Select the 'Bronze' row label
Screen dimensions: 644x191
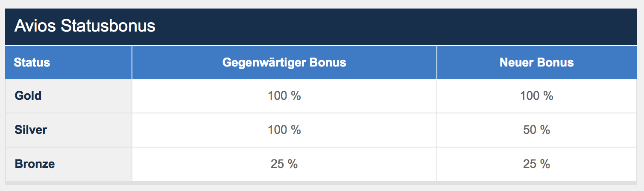35,164
